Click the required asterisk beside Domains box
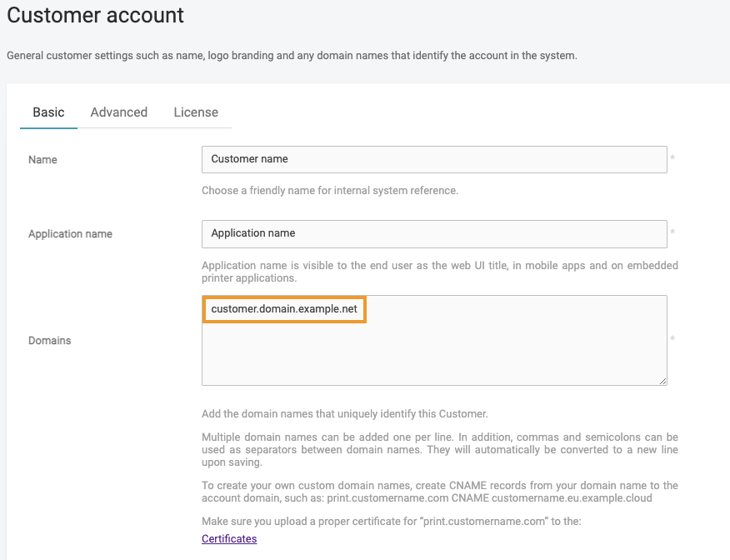The width and height of the screenshot is (730, 560). (672, 340)
